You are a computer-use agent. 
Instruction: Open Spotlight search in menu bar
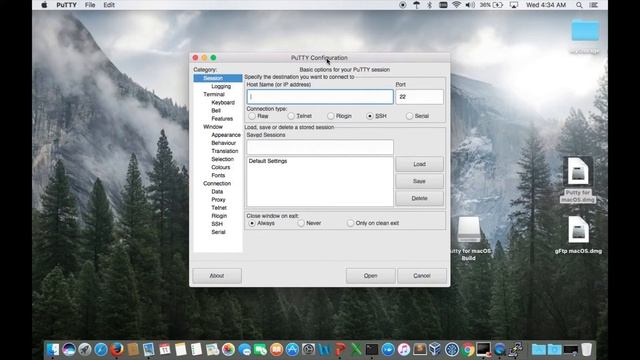[579, 5]
